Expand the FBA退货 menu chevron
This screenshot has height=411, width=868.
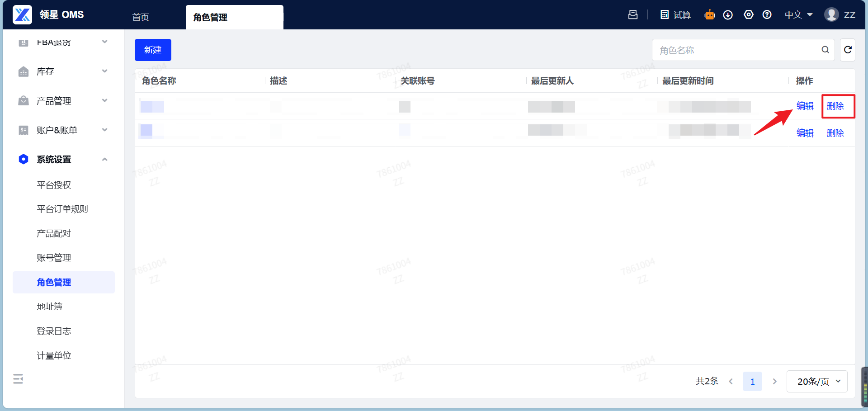pos(105,42)
